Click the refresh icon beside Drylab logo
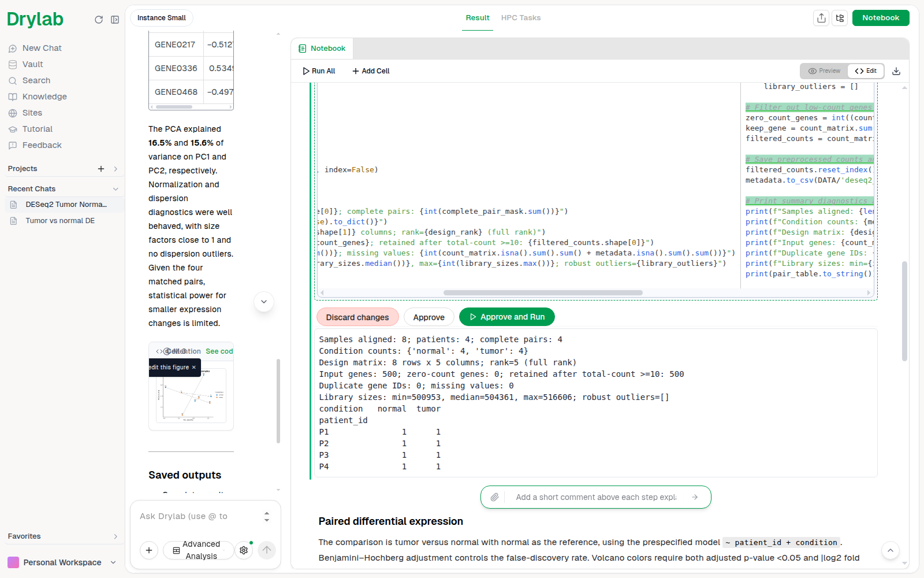Image resolution: width=924 pixels, height=578 pixels. coord(99,20)
